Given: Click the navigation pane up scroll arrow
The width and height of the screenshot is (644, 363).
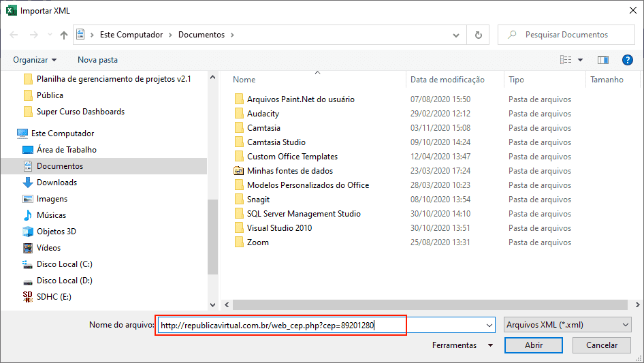Looking at the screenshot, I should (213, 77).
